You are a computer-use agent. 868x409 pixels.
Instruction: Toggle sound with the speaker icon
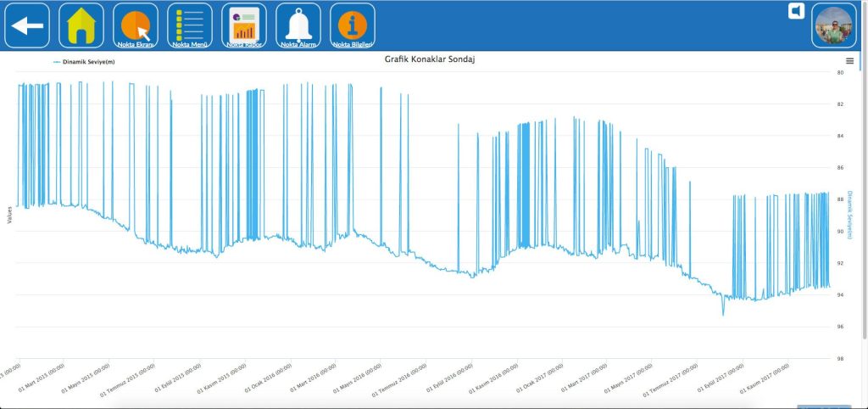point(796,11)
